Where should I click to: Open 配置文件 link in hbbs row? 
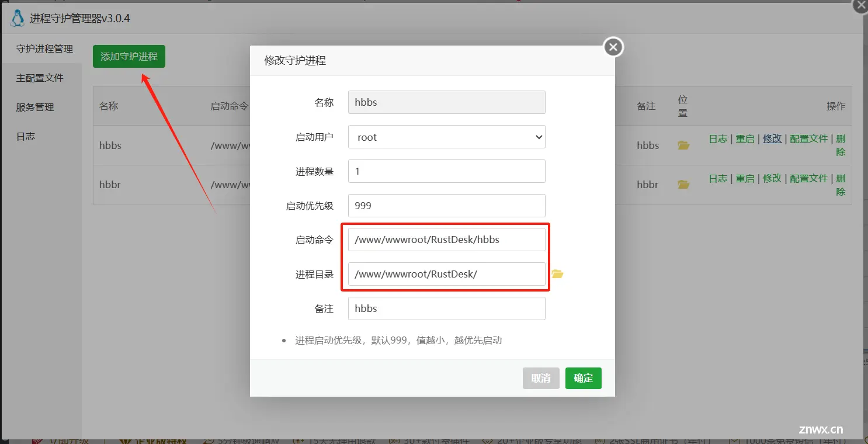point(809,138)
